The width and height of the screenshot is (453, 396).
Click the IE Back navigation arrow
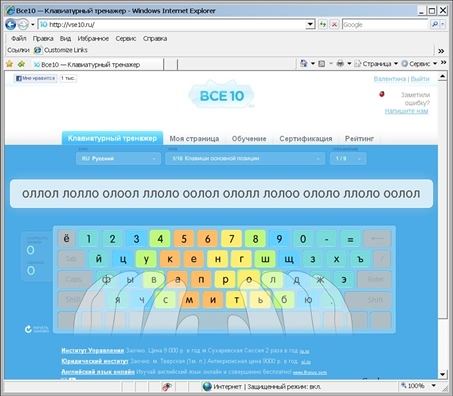point(11,24)
